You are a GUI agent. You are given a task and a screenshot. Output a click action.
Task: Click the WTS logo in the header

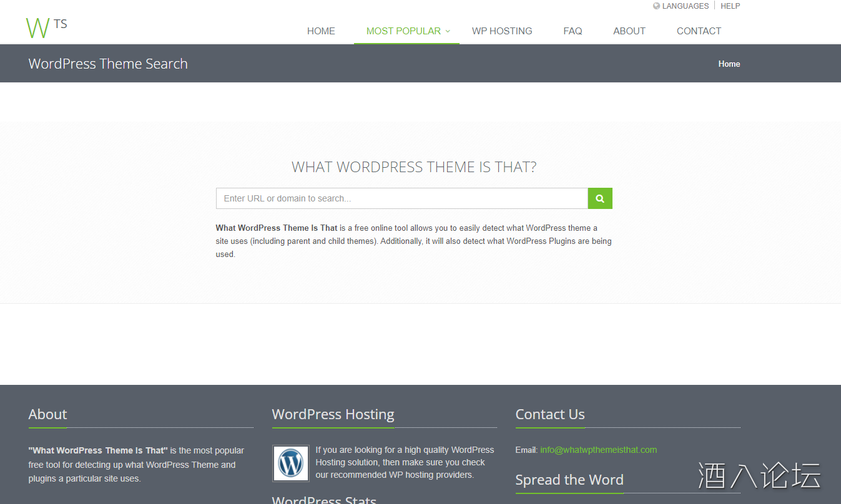47,27
